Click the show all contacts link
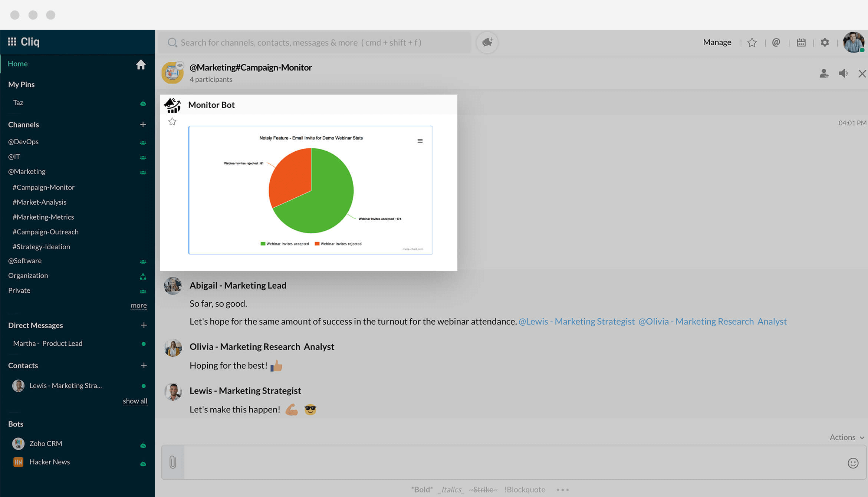The image size is (868, 497). (x=135, y=401)
